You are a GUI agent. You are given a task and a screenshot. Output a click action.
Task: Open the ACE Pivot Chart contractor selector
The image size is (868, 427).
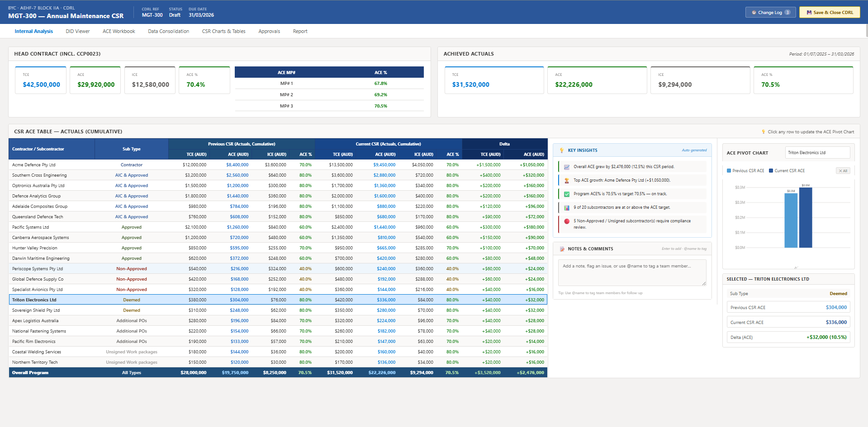pyautogui.click(x=817, y=153)
